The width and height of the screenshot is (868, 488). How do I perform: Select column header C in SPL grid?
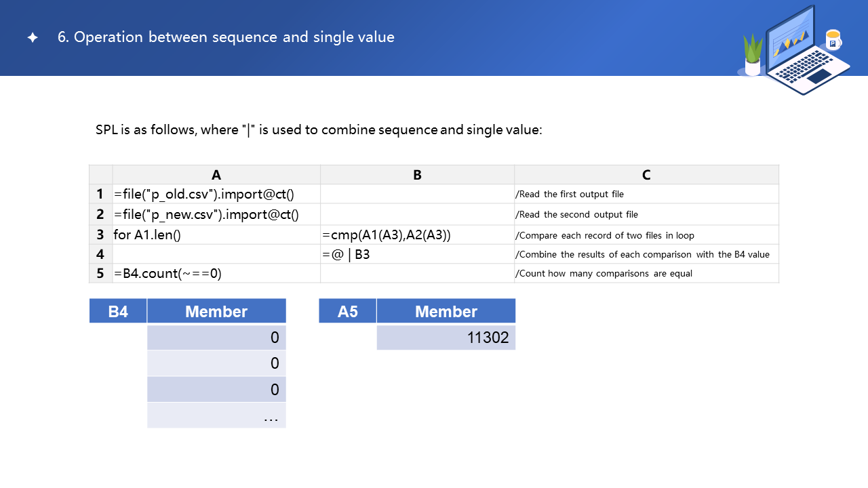click(646, 175)
